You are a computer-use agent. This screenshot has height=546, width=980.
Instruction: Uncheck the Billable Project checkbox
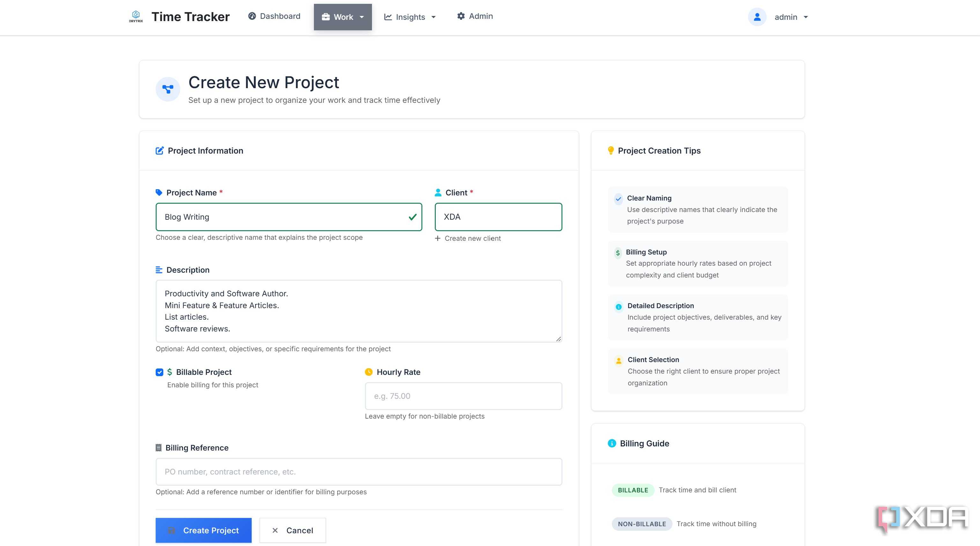point(160,372)
